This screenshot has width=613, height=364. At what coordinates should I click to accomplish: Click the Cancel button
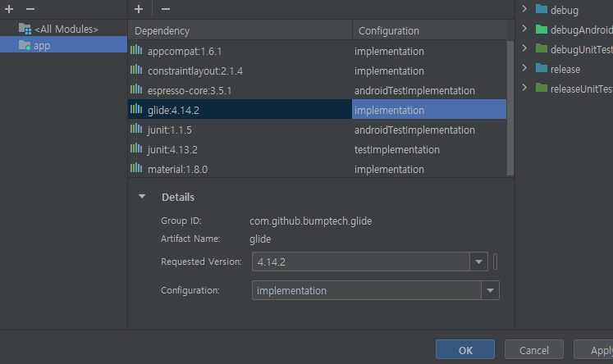point(534,349)
